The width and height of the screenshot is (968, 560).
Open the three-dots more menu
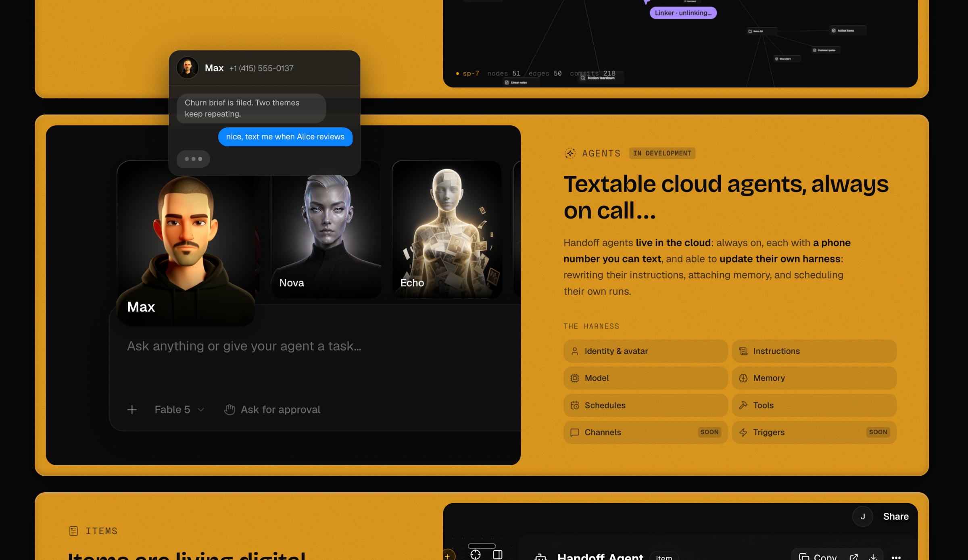point(896,557)
